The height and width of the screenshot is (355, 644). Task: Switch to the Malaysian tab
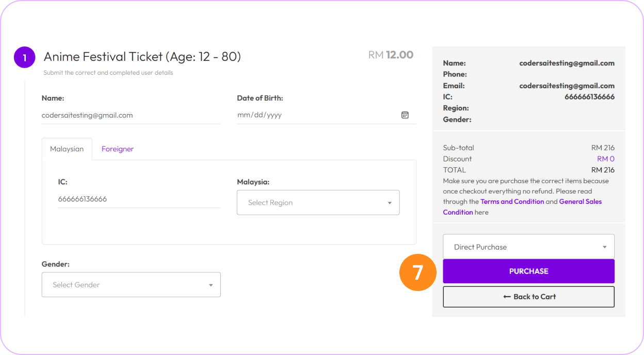coord(67,149)
